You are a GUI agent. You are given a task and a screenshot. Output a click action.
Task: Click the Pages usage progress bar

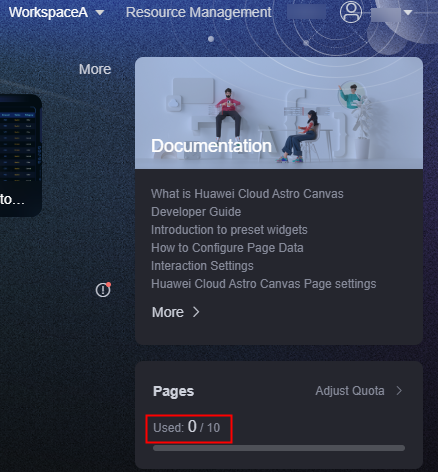[279, 448]
